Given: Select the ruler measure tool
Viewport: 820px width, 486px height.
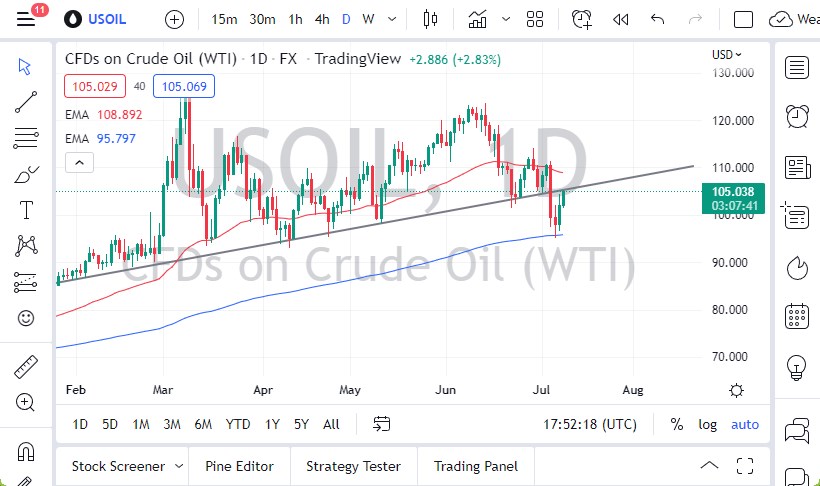Looking at the screenshot, I should pyautogui.click(x=26, y=367).
